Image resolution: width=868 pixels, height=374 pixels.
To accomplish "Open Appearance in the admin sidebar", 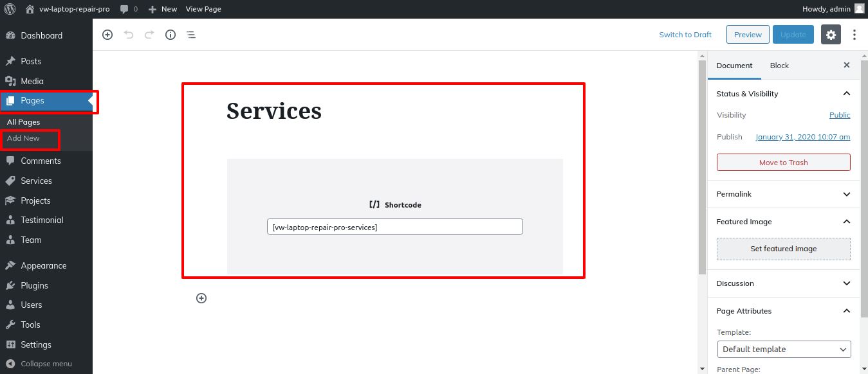I will 43,265.
